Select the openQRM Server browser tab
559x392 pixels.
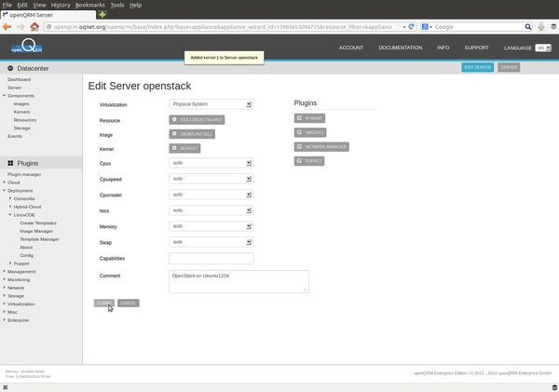(48, 15)
